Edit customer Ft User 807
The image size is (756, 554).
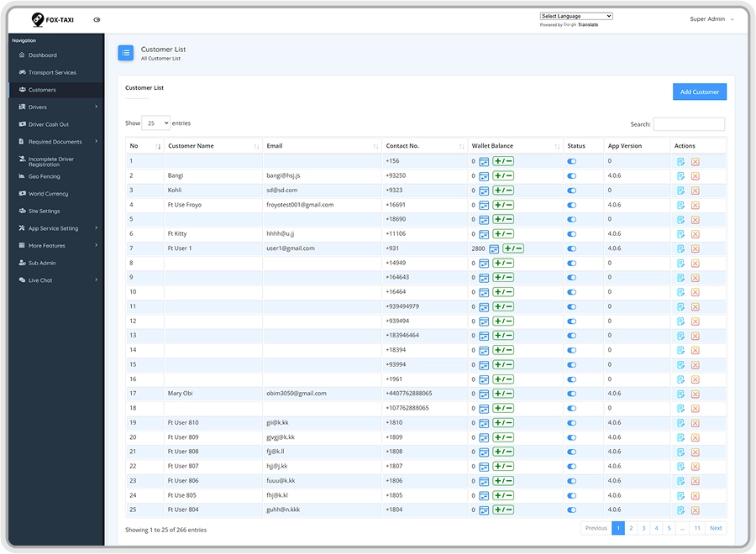tap(680, 467)
